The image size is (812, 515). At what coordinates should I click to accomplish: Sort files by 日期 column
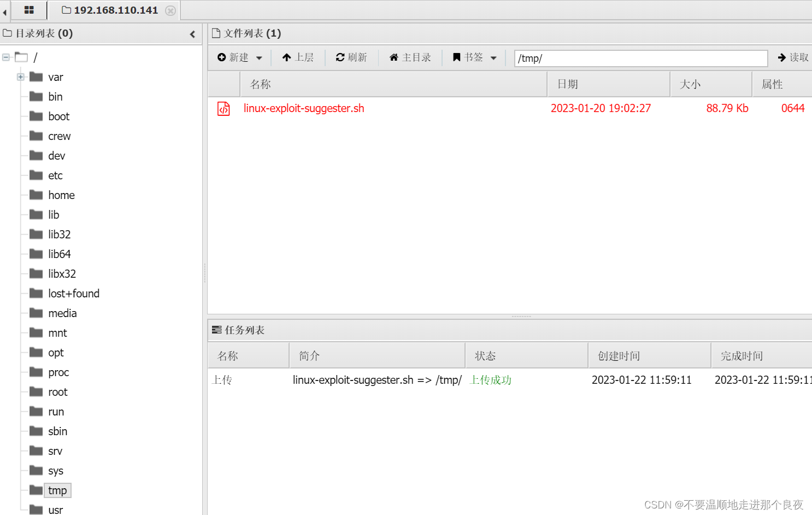609,84
